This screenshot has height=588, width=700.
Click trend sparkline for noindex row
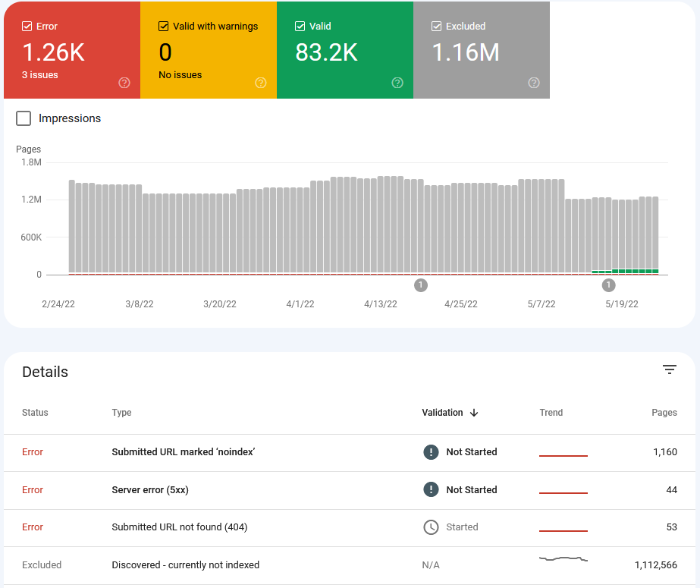[563, 455]
